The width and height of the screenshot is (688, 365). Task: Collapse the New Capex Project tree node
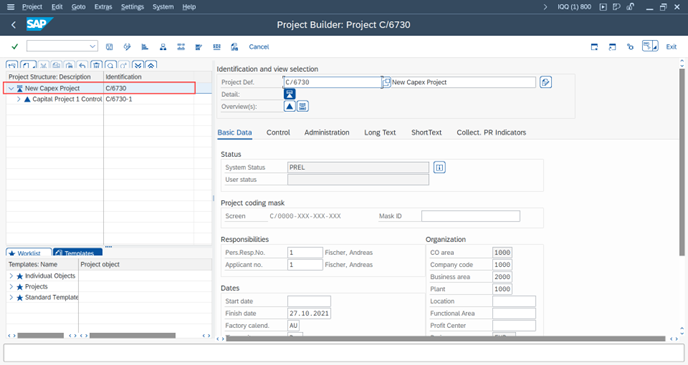pos(11,88)
